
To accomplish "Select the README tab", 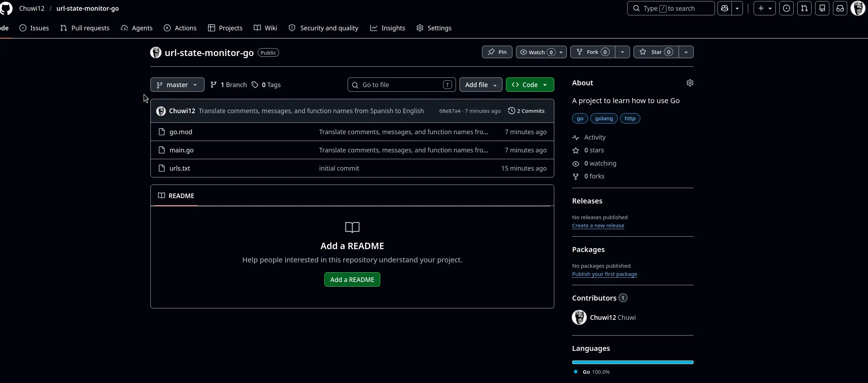I will [176, 196].
